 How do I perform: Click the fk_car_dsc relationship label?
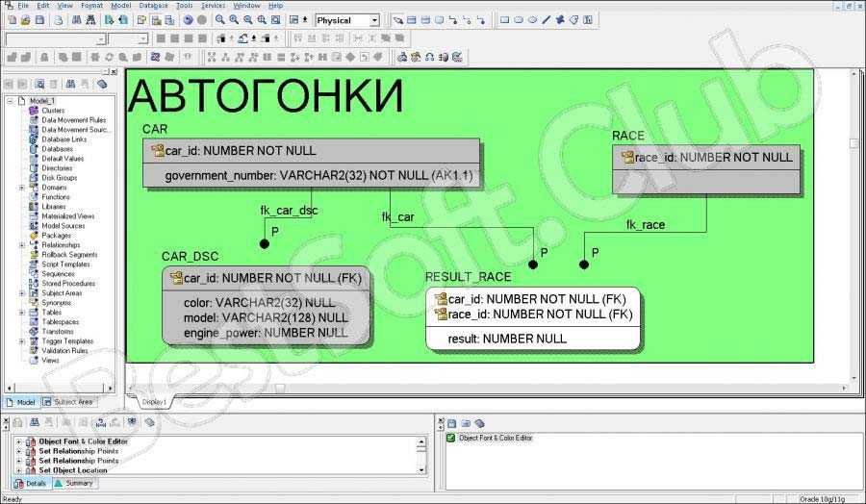pyautogui.click(x=289, y=211)
